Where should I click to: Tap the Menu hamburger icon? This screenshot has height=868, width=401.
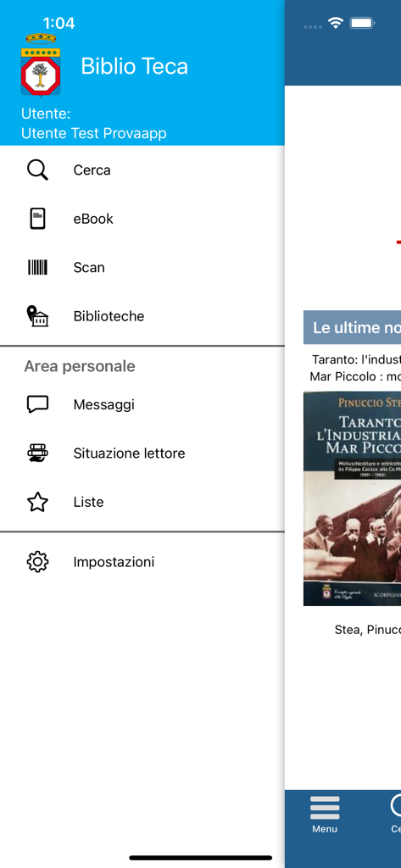coord(325,808)
